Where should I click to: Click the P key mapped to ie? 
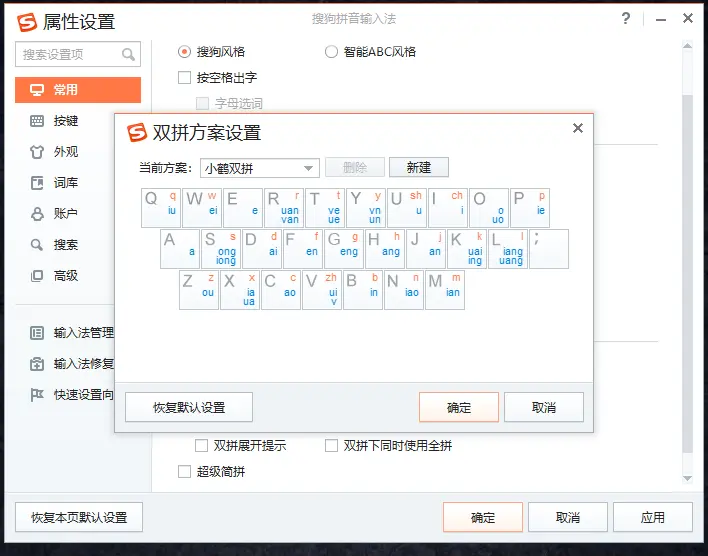point(530,208)
